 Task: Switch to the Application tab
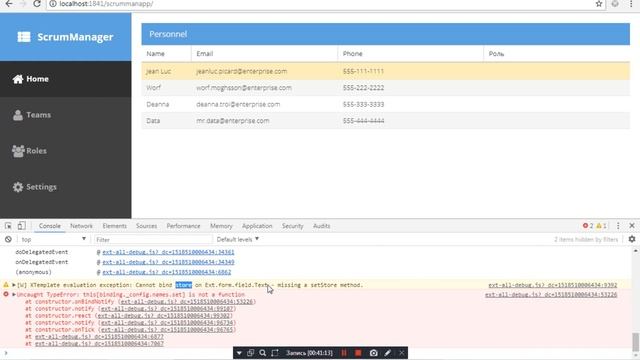[x=257, y=226]
